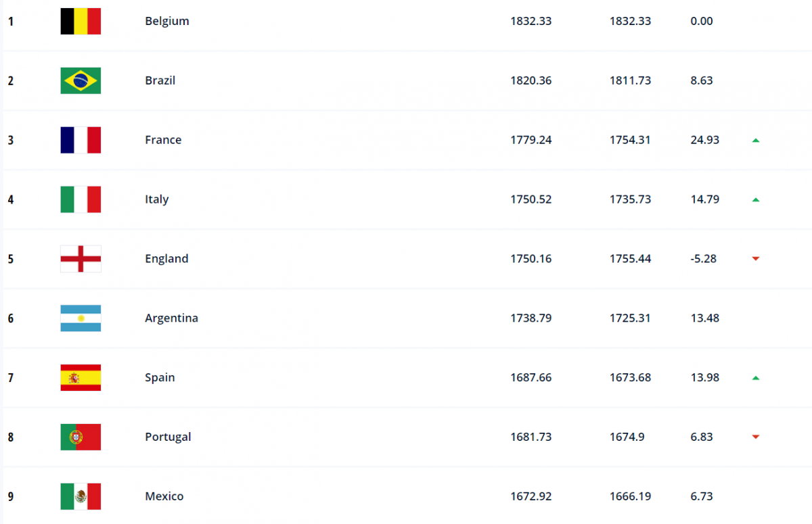Click the France flag icon
Image resolution: width=812 pixels, height=524 pixels.
coord(81,140)
